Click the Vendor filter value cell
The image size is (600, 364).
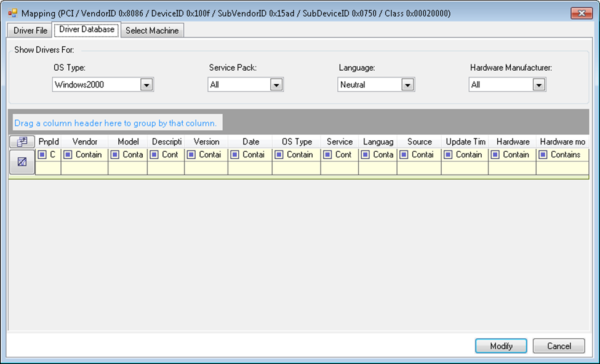pos(84,168)
